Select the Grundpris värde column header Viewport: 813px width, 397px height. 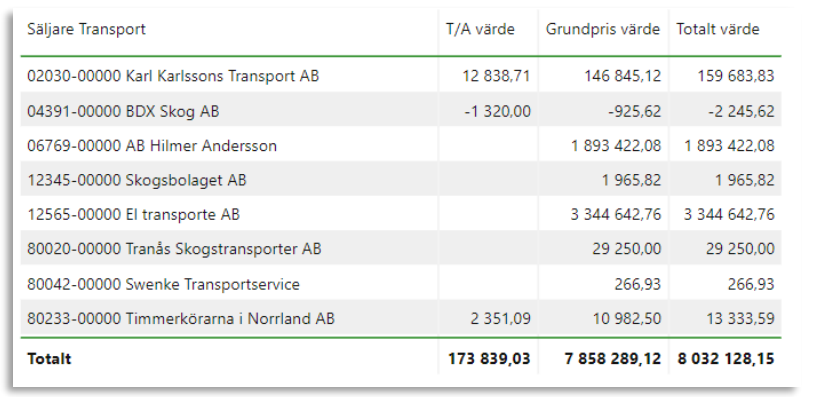click(x=602, y=30)
